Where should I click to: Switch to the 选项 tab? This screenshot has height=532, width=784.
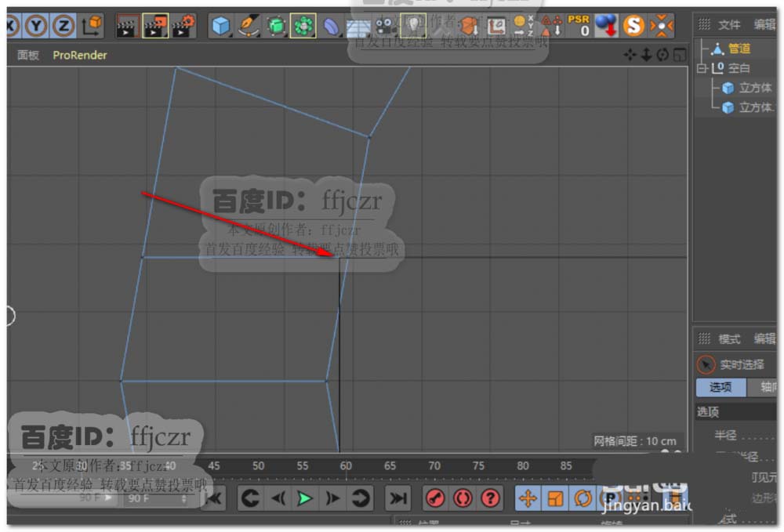720,387
